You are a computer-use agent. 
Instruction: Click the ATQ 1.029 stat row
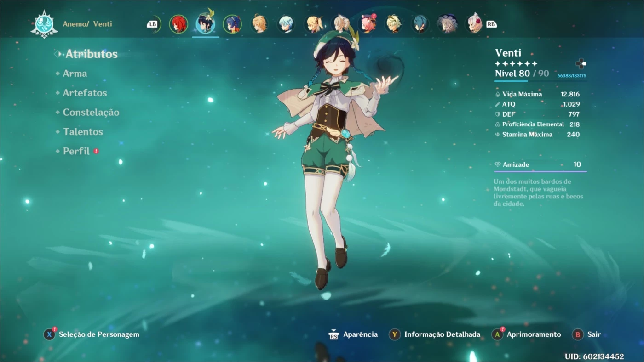tap(537, 104)
